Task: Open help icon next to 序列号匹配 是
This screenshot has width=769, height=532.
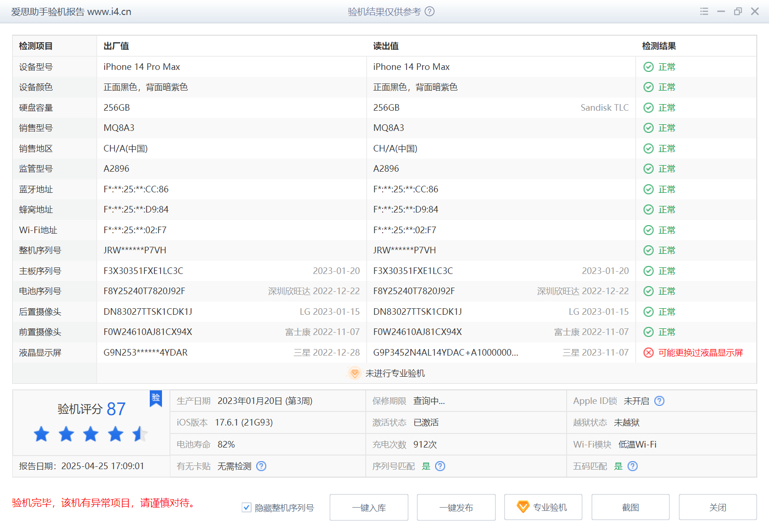Action: tap(440, 466)
